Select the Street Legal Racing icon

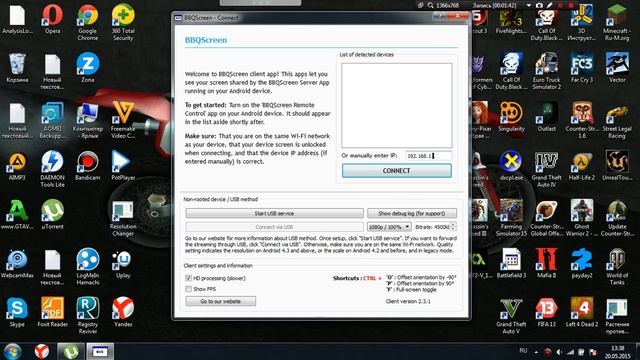pyautogui.click(x=617, y=120)
